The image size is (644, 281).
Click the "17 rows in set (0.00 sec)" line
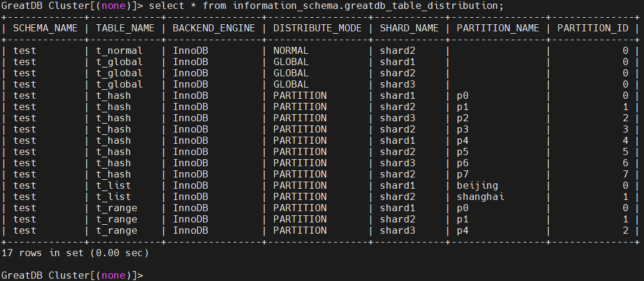(75, 253)
